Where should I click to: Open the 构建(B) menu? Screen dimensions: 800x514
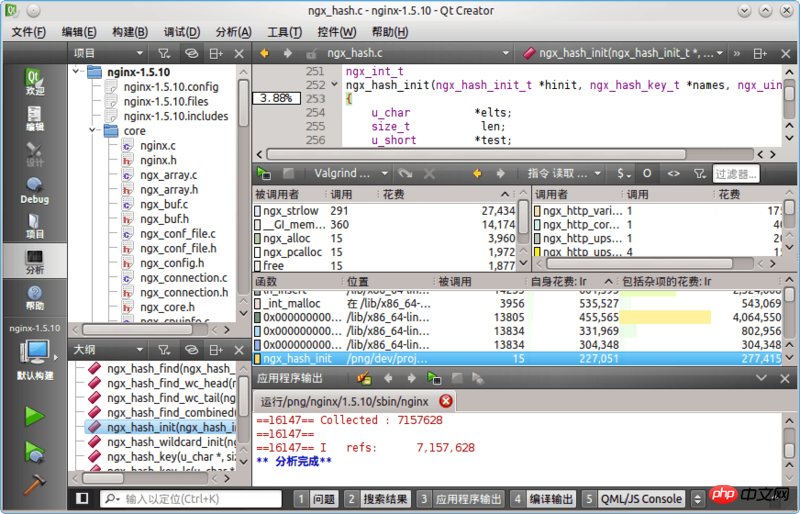(132, 32)
